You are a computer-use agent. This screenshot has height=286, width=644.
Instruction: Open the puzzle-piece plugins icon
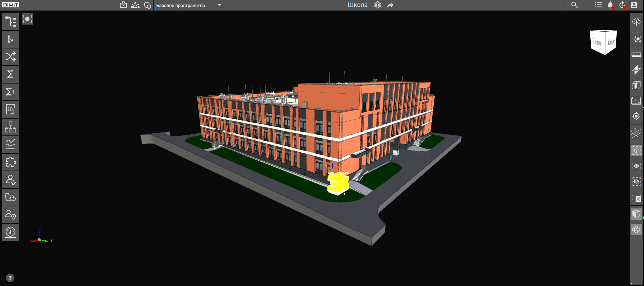coord(11,162)
